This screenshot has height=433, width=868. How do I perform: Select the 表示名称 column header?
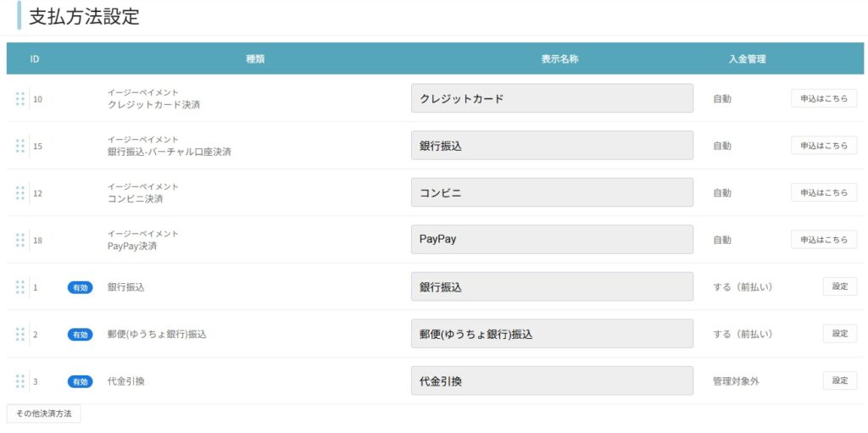559,59
